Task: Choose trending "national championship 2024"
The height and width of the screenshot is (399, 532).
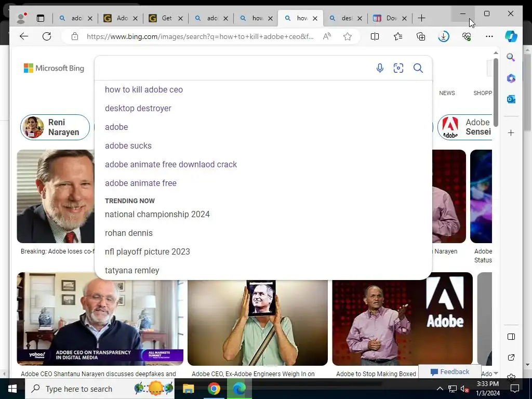Action: click(x=157, y=215)
